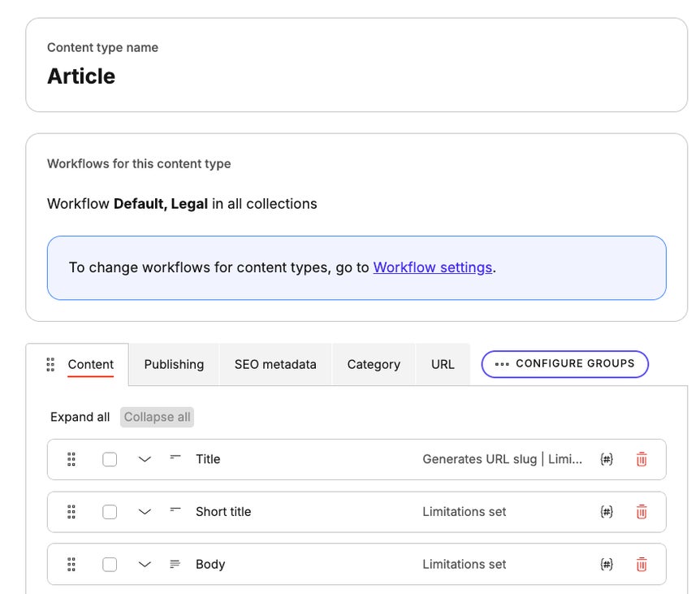Switch to the Publishing tab

[174, 364]
